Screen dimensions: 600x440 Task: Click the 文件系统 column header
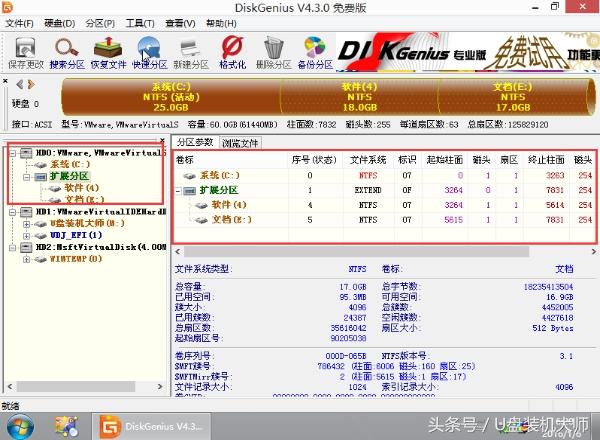(x=368, y=160)
